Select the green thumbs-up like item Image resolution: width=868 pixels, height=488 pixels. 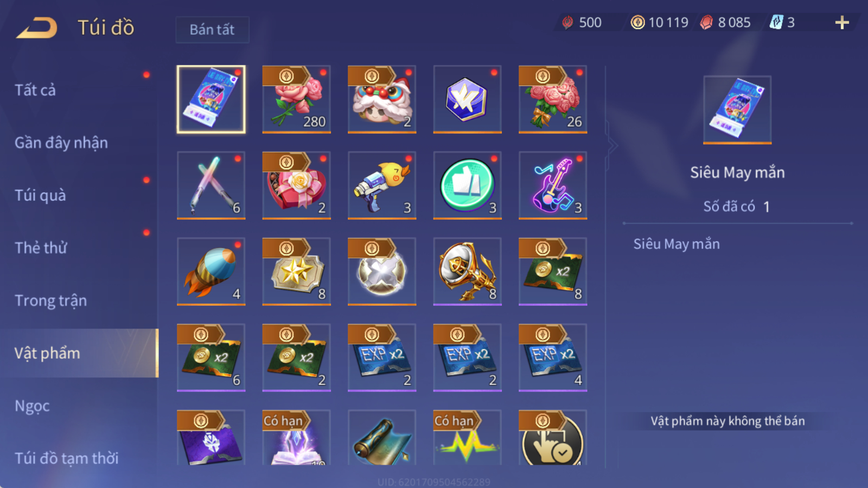(x=467, y=185)
